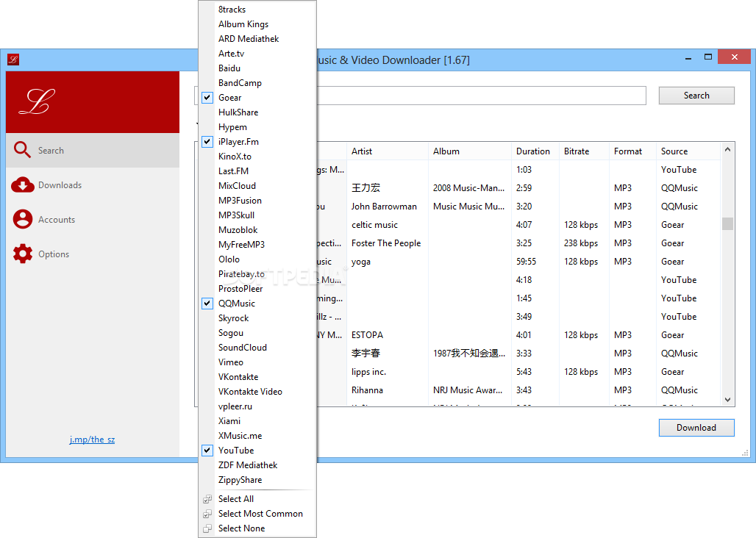Viewport: 756px width, 538px height.
Task: Click the Select All checkmarks icon
Action: tap(207, 499)
